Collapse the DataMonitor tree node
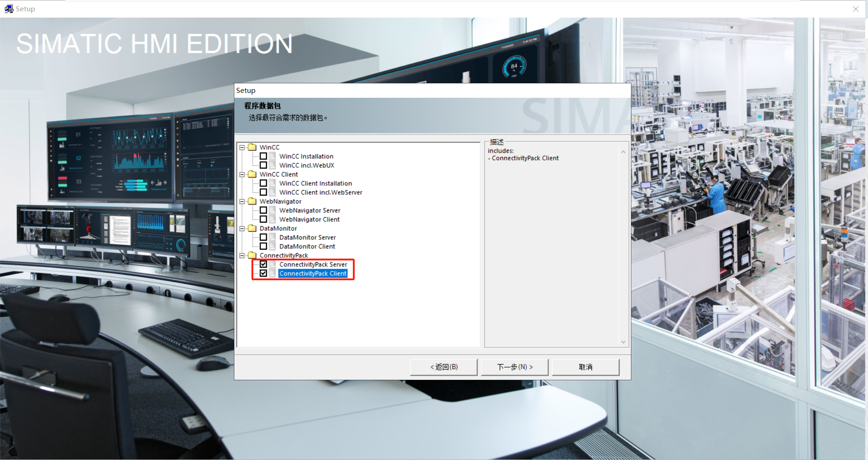 click(x=242, y=228)
